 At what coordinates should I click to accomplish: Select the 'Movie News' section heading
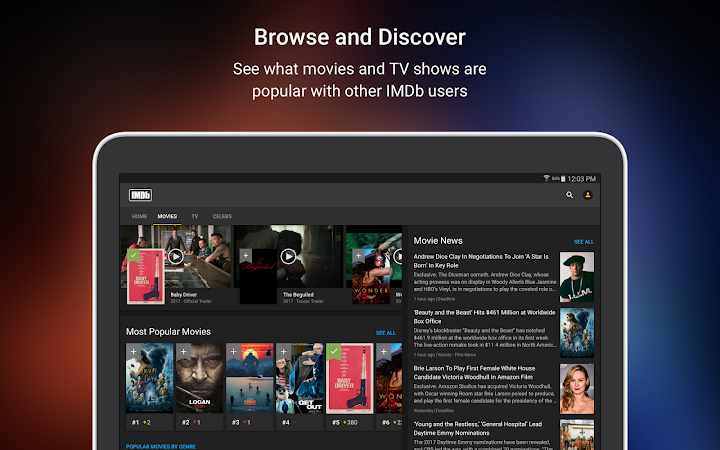(438, 241)
